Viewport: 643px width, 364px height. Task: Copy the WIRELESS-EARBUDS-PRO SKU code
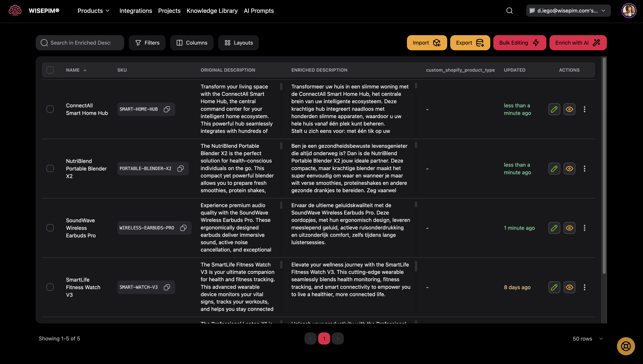[x=183, y=228]
